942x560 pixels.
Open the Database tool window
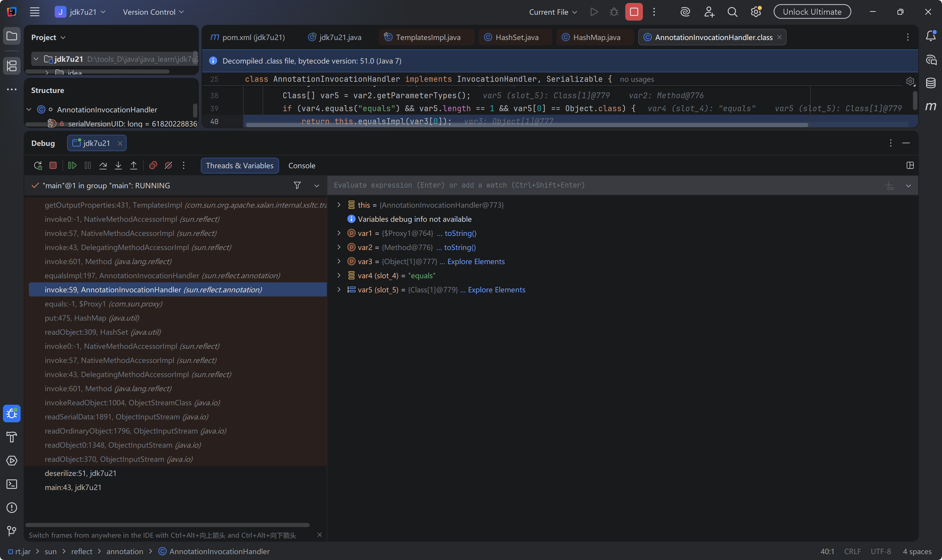point(931,83)
